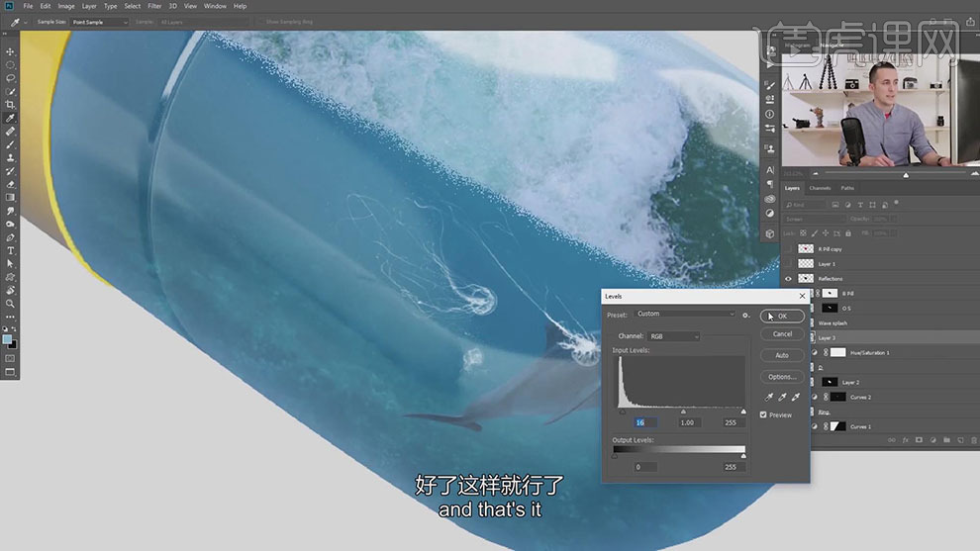Click OK in the Levels dialog
The width and height of the screenshot is (980, 551).
click(x=782, y=317)
